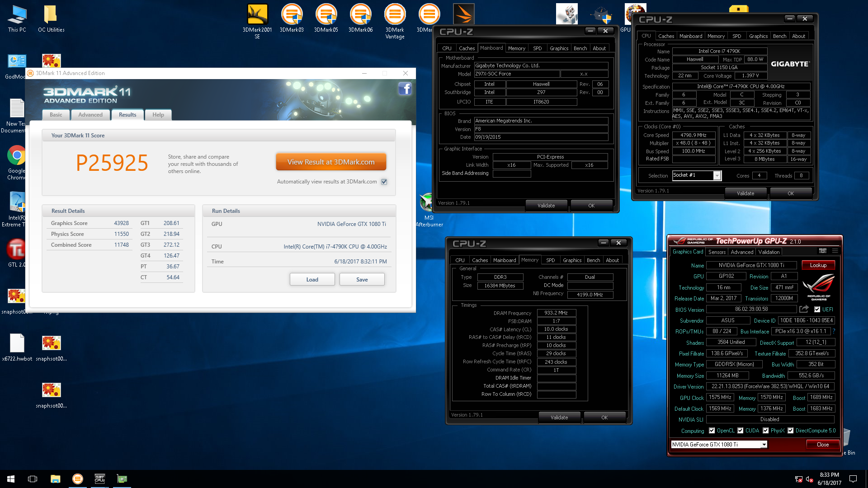Open the Intel Extreme Tuning desktop icon
868x488 pixels.
coord(17,210)
